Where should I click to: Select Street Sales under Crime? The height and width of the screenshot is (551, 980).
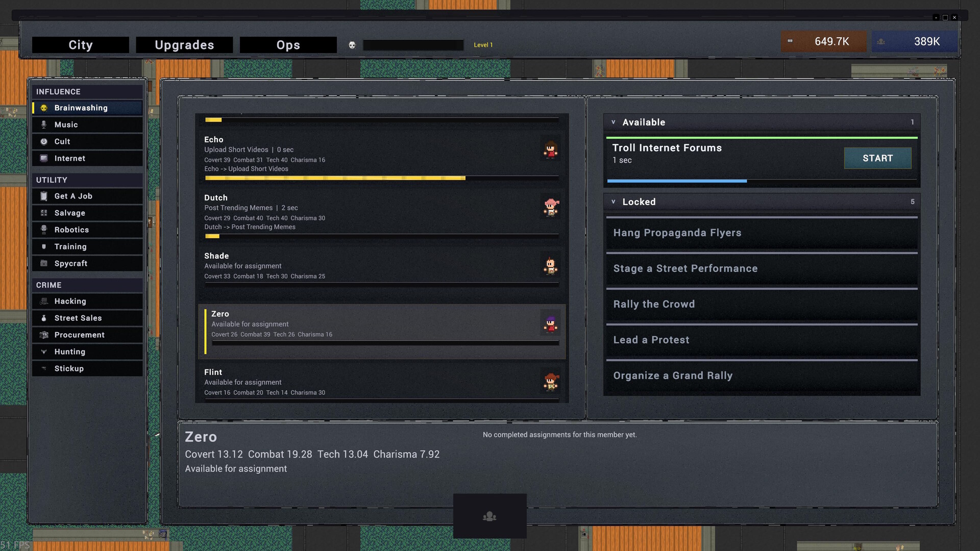[78, 318]
